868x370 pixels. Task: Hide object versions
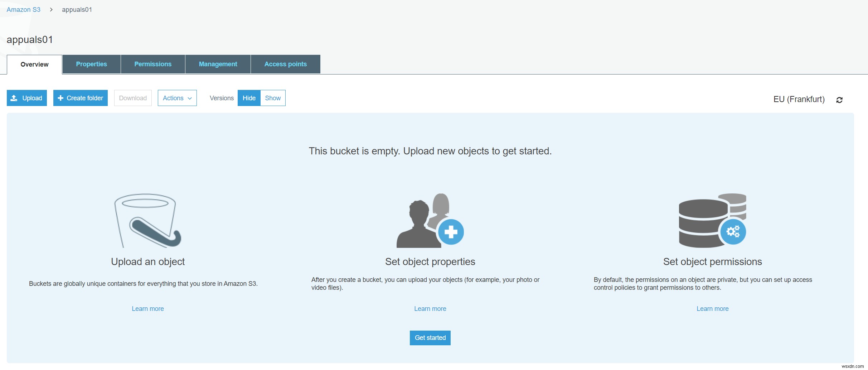pos(249,98)
